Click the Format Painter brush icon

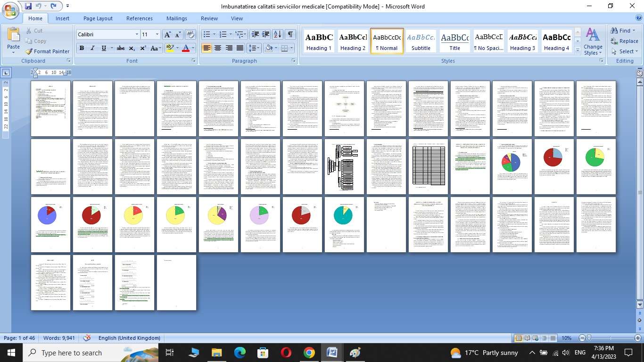(29, 51)
